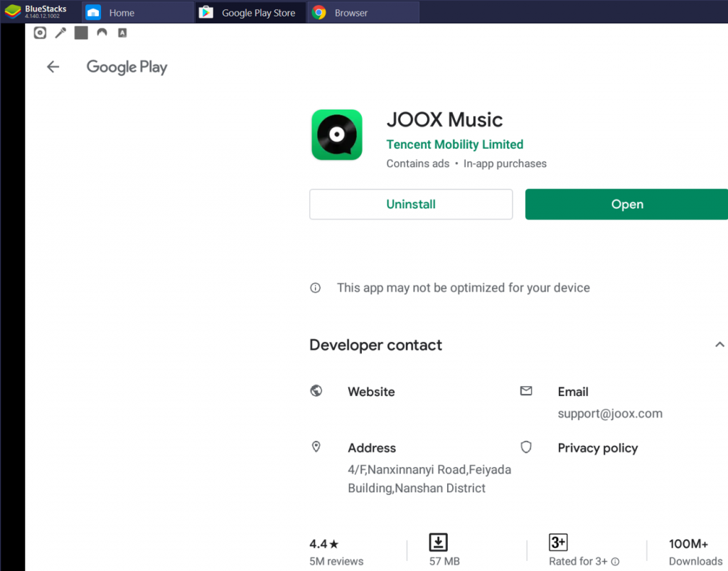Open the JOOX Music app
728x571 pixels.
(x=627, y=204)
